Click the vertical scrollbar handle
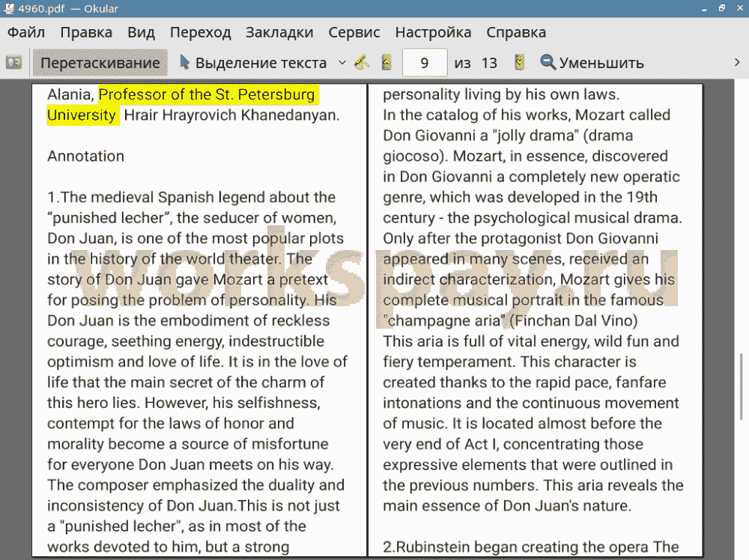 click(742, 387)
